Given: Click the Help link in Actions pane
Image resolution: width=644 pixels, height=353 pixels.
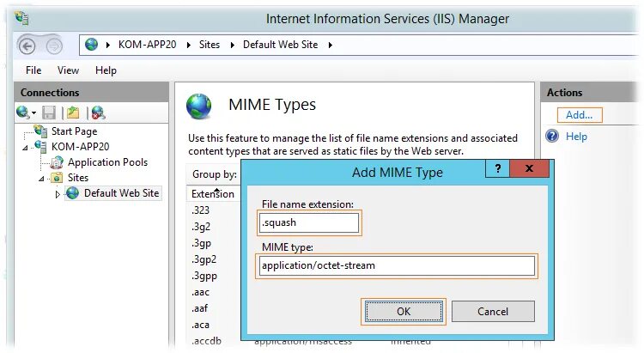Looking at the screenshot, I should click(576, 136).
